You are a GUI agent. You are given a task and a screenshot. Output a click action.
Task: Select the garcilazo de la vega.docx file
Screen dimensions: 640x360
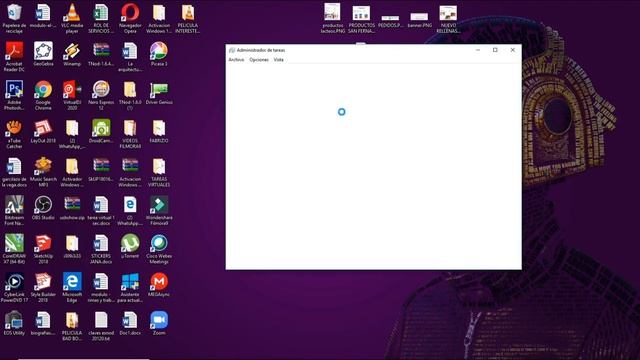coord(14,172)
